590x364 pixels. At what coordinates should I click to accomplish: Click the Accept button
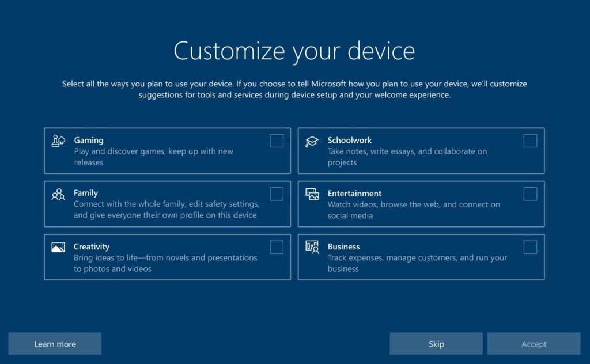[x=534, y=344]
